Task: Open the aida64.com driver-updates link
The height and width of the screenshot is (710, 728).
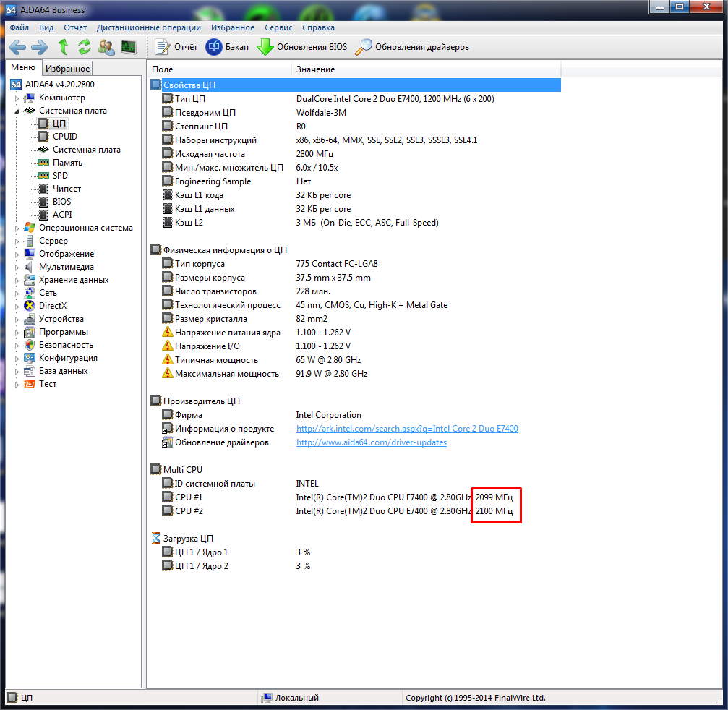Action: point(372,442)
